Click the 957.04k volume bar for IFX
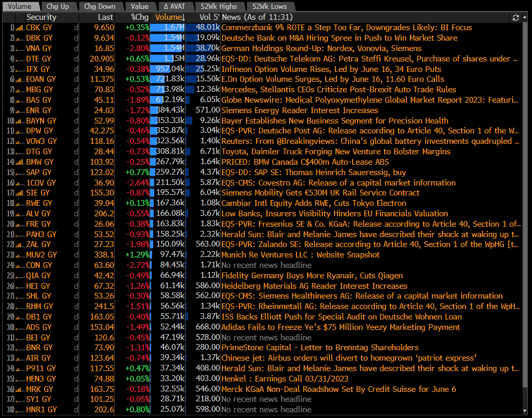Viewport: 532px width, 418px height. [168, 69]
